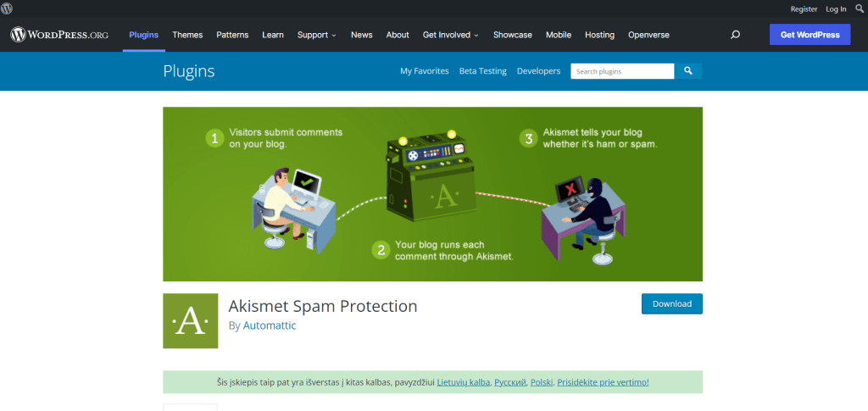This screenshot has height=411, width=868.
Task: Open My Favorites link
Action: [425, 71]
